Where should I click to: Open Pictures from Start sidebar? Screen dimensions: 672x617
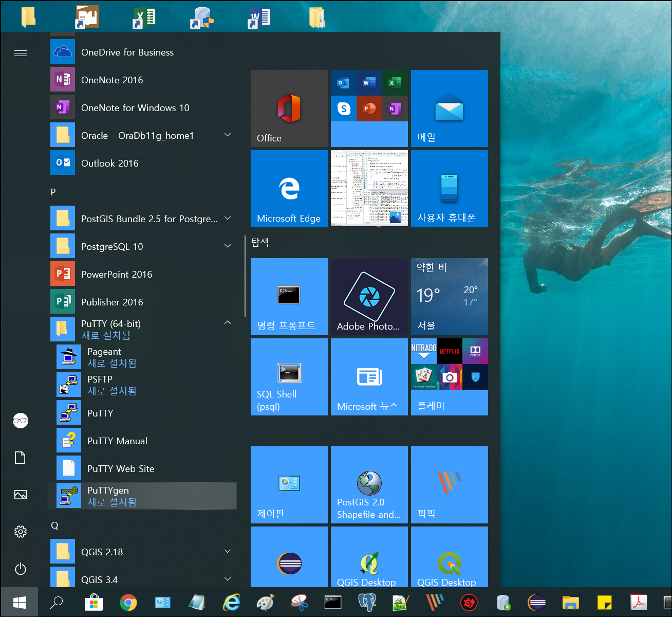click(21, 495)
